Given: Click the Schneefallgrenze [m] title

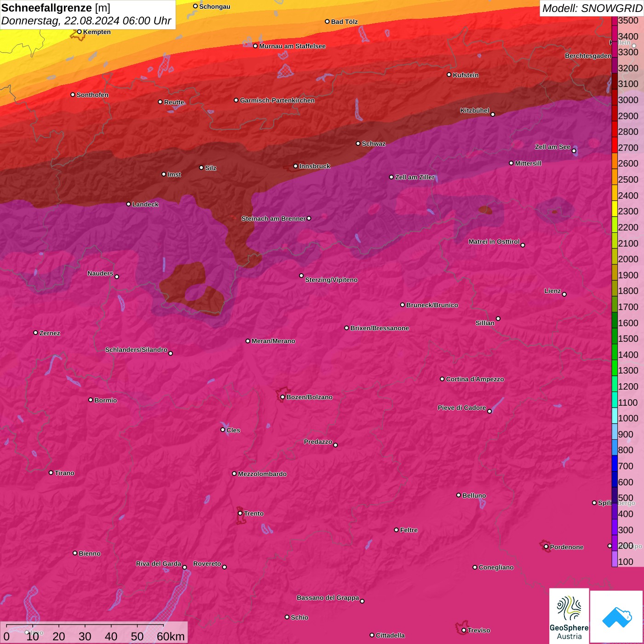Looking at the screenshot, I should (56, 8).
